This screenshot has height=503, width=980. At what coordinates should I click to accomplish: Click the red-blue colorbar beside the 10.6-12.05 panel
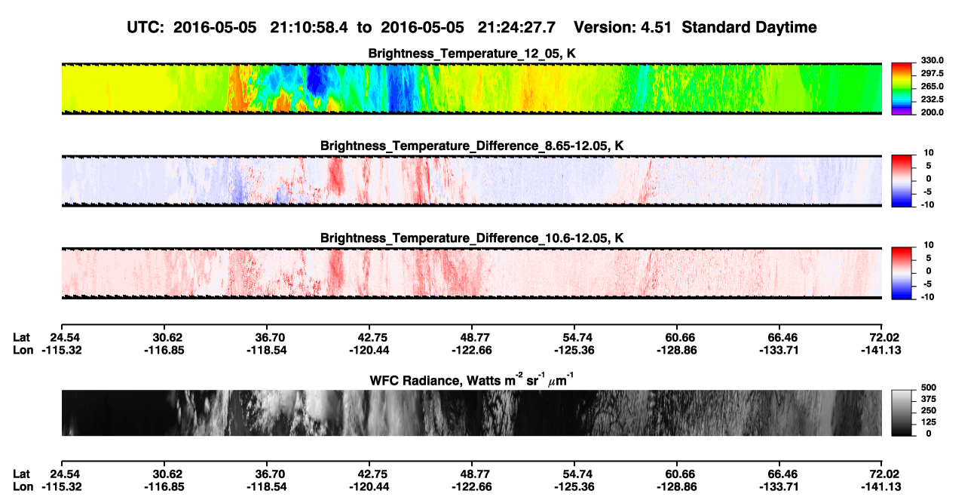point(902,273)
